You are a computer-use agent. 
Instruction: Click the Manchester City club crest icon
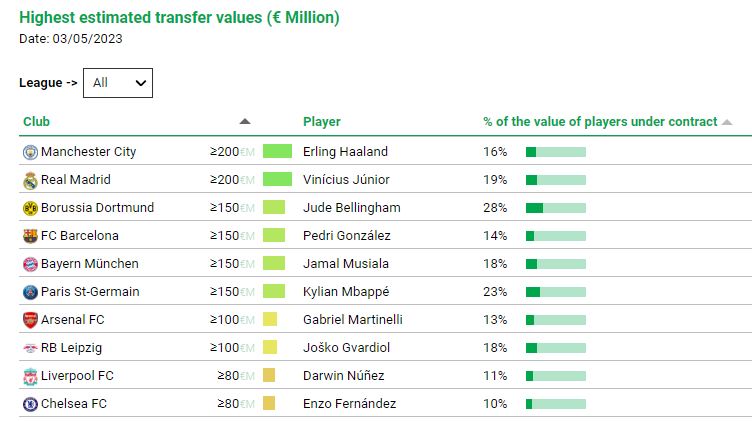(x=30, y=152)
